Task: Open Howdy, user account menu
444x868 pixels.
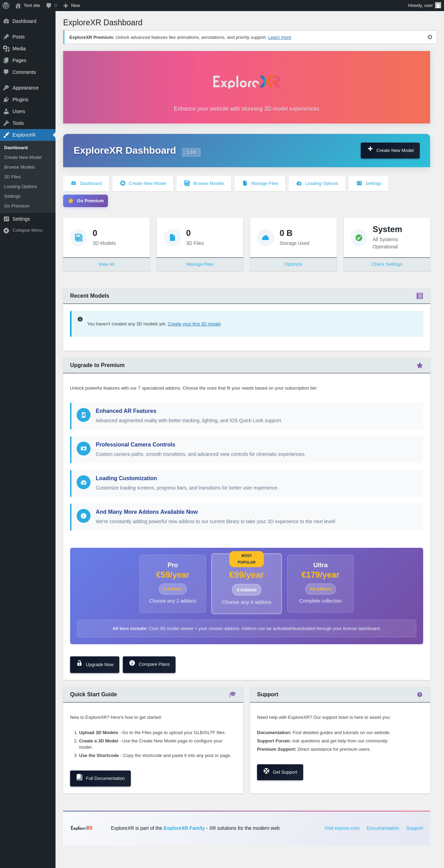Action: 425,6
